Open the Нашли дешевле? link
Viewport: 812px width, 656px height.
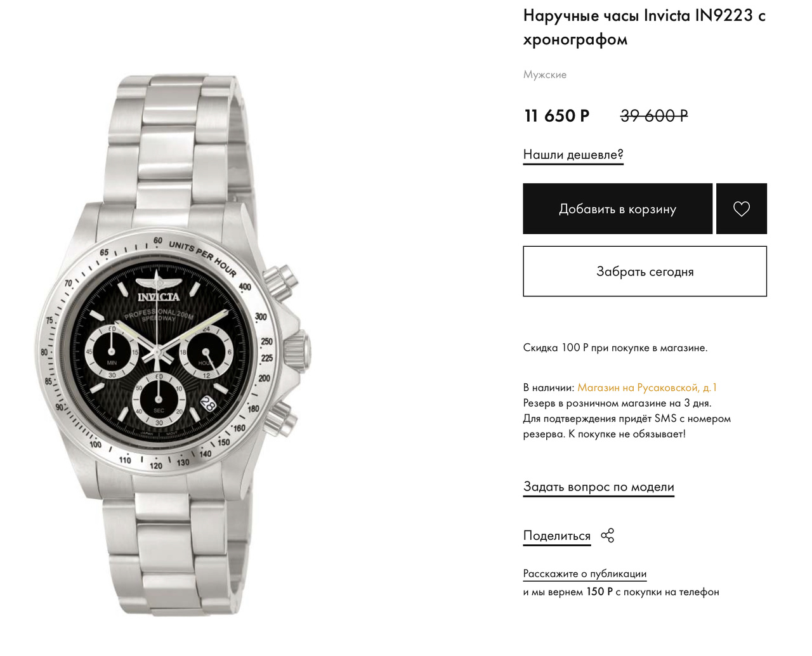coord(573,155)
